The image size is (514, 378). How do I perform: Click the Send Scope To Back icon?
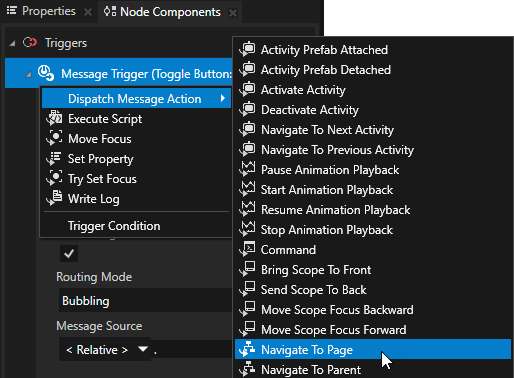point(247,289)
